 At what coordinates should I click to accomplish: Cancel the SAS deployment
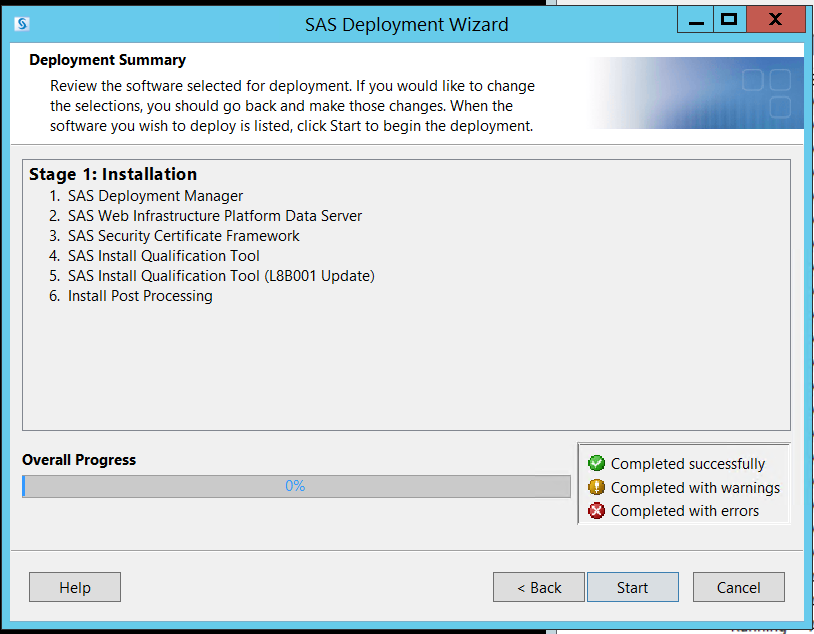point(738,587)
